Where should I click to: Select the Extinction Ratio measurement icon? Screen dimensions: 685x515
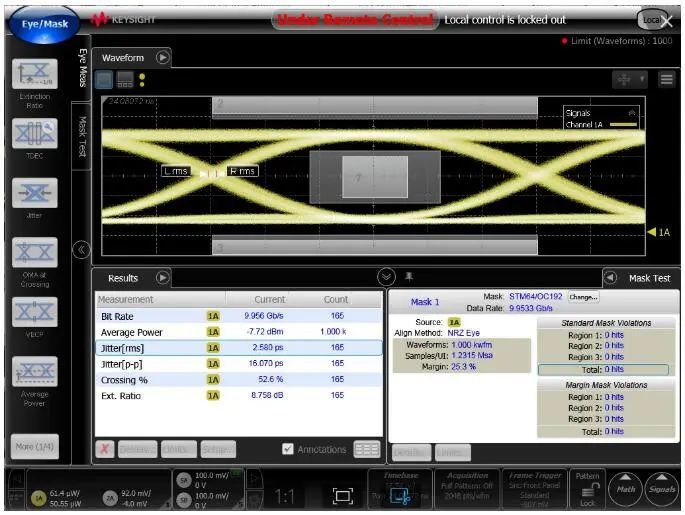[x=35, y=74]
